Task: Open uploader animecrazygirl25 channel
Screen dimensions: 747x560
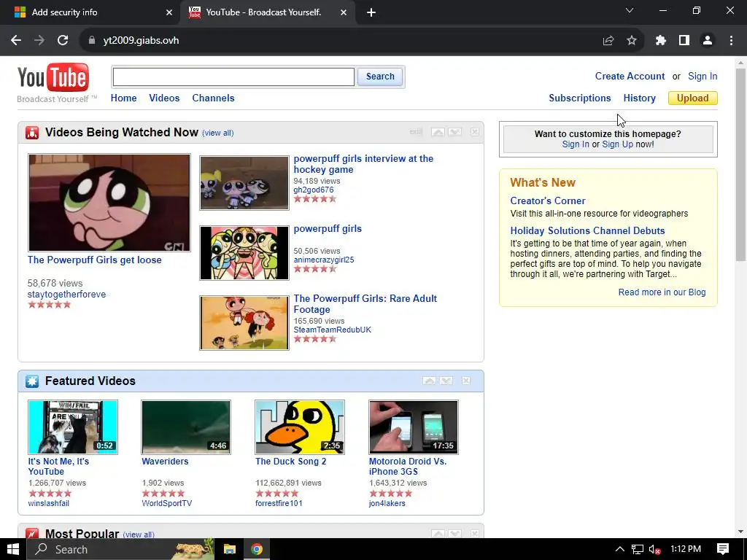Action: click(x=323, y=260)
